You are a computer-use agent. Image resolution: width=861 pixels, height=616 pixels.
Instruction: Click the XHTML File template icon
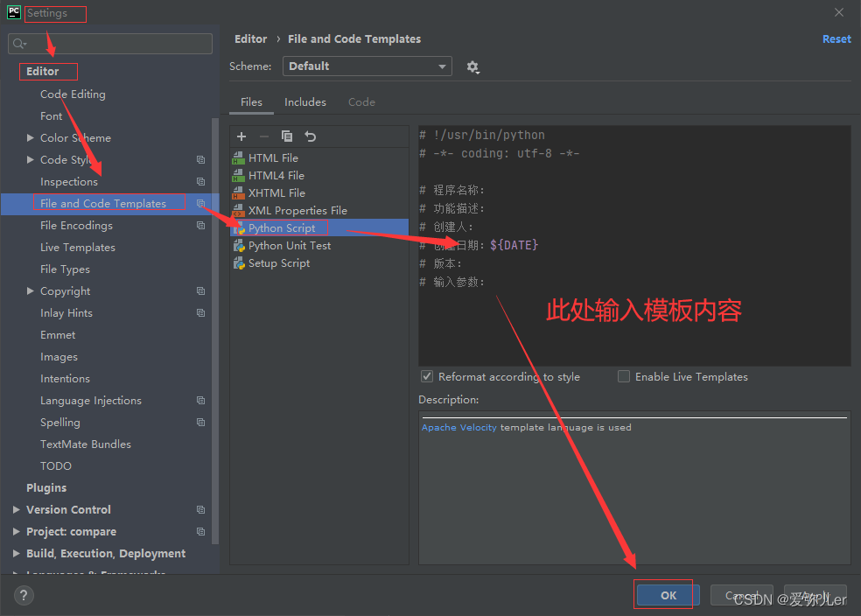(x=238, y=193)
